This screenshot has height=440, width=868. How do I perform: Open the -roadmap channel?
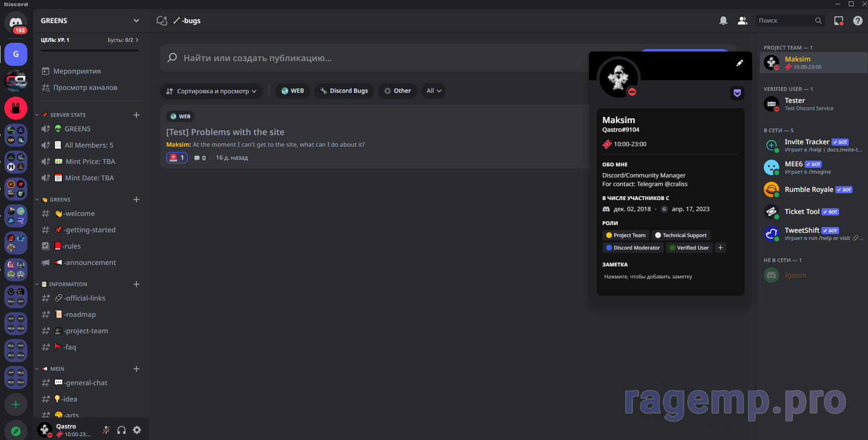[x=91, y=314]
